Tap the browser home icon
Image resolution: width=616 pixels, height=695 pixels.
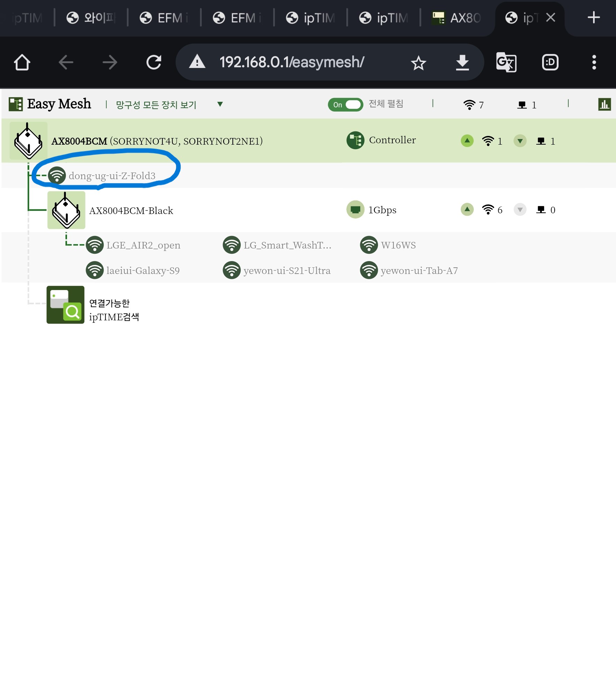point(22,62)
